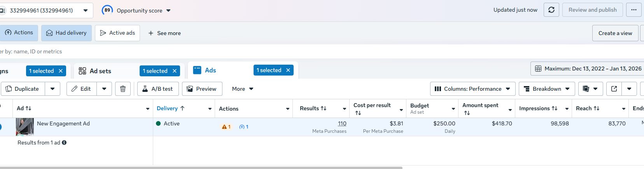Clear the Ad sets 1 selected chip

[x=175, y=71]
